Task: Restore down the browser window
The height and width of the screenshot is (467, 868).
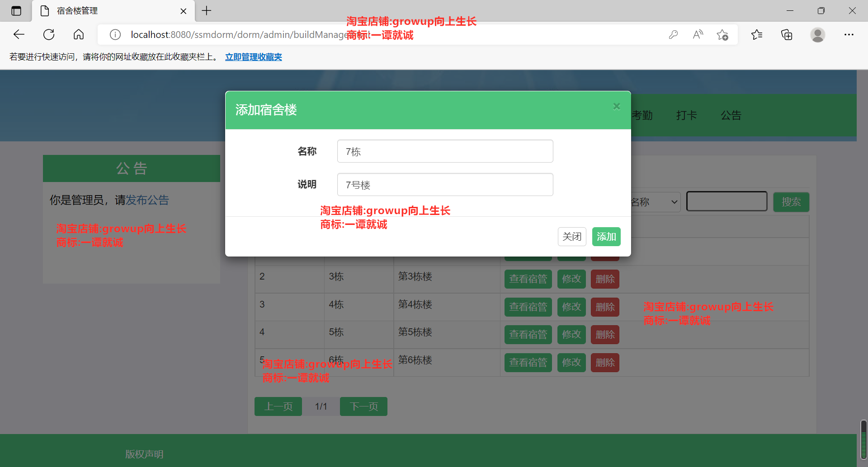Action: click(x=821, y=11)
